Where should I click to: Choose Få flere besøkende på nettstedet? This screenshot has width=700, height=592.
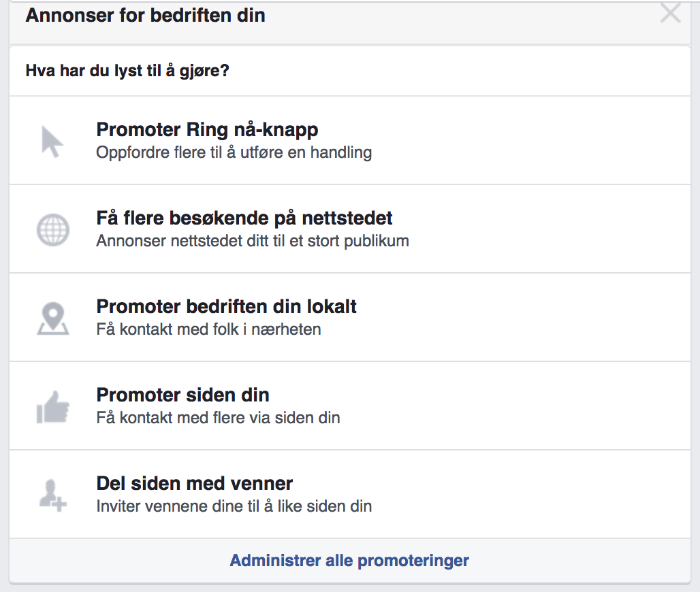tap(350, 229)
